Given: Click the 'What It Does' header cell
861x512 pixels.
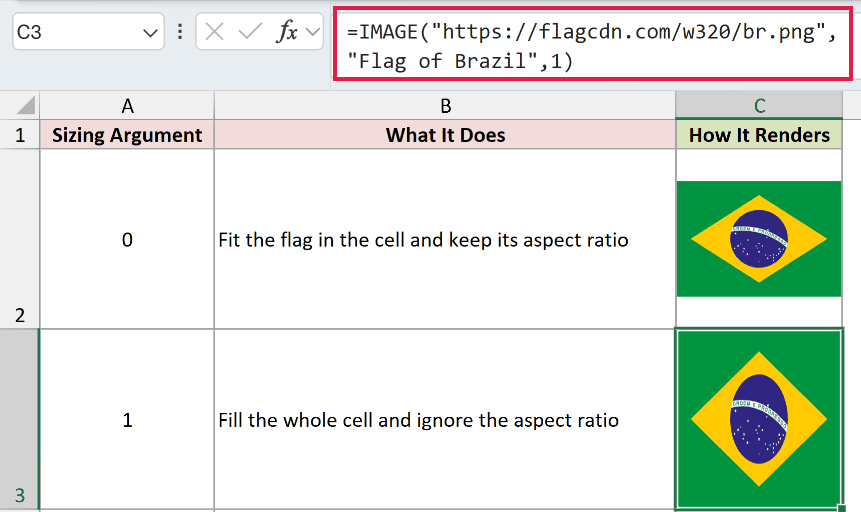Looking at the screenshot, I should tap(445, 135).
